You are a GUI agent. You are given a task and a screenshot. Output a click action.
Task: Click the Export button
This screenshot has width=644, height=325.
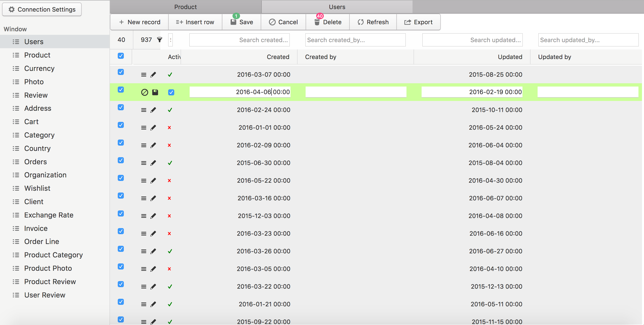(418, 22)
